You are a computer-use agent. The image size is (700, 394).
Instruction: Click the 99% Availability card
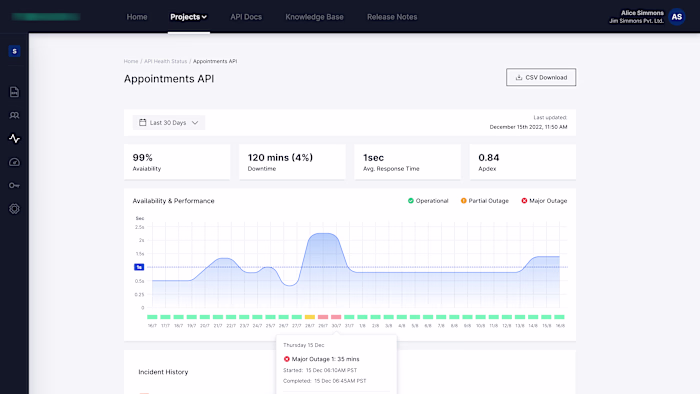(x=177, y=162)
